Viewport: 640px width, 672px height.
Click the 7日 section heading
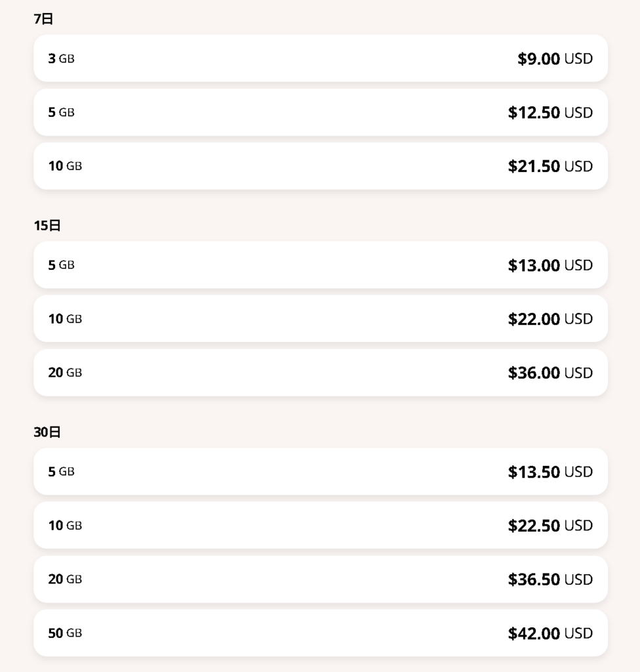tap(43, 19)
